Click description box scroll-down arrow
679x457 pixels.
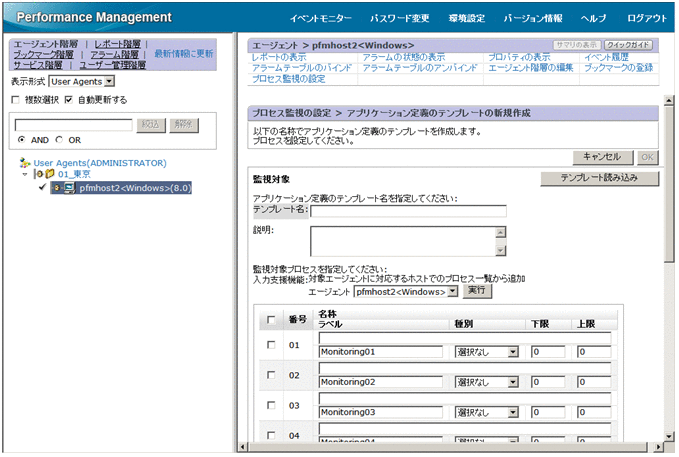tap(501, 249)
